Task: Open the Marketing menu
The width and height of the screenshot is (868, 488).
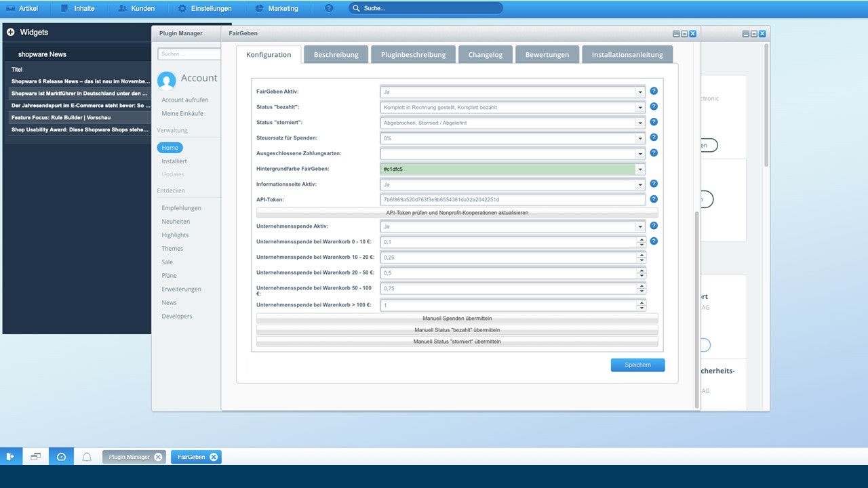Action: tap(276, 8)
